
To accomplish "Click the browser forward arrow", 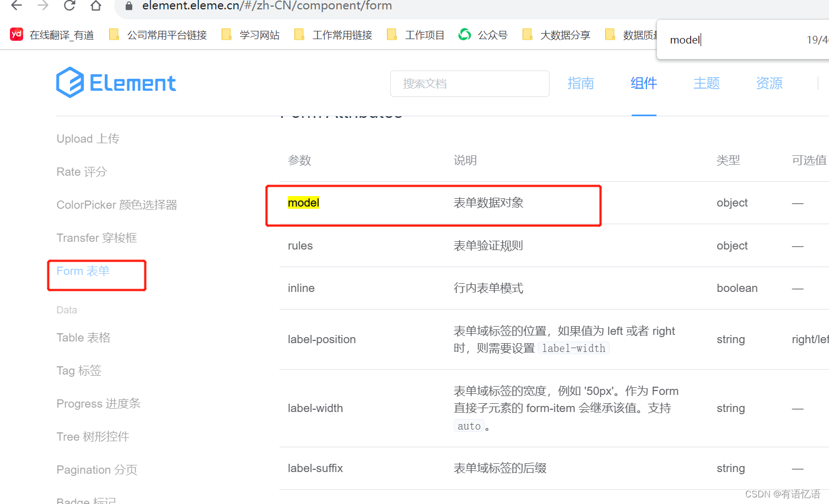I will (x=43, y=6).
